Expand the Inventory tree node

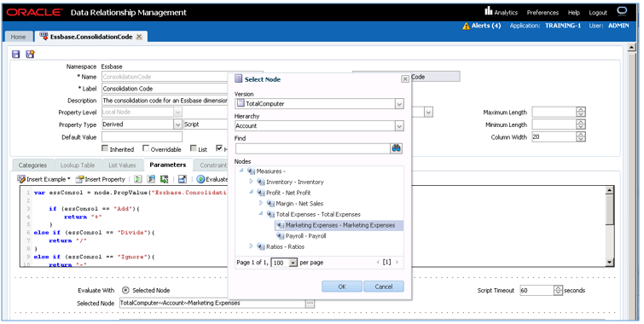(251, 182)
